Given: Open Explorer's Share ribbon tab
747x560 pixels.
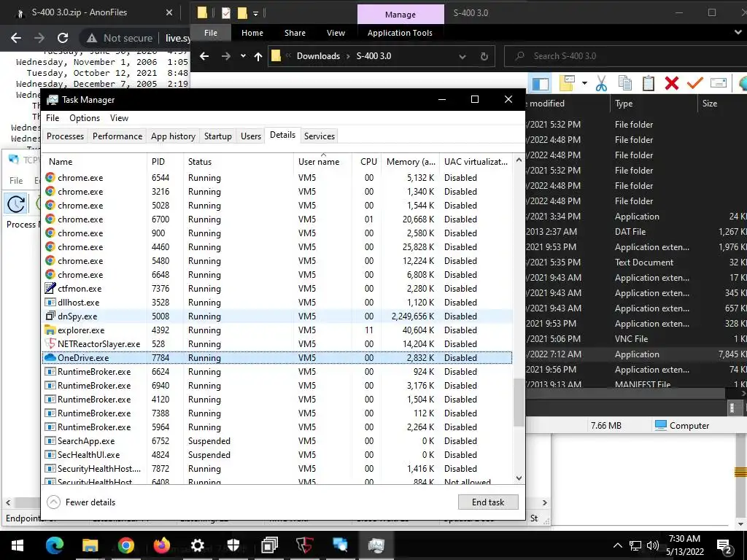Looking at the screenshot, I should pos(295,33).
